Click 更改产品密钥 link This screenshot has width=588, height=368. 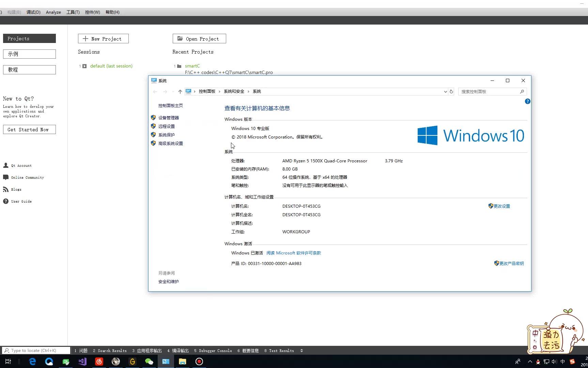point(511,263)
